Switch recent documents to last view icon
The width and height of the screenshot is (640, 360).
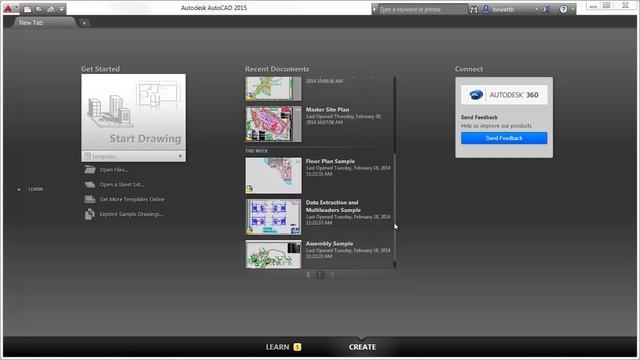tap(332, 275)
